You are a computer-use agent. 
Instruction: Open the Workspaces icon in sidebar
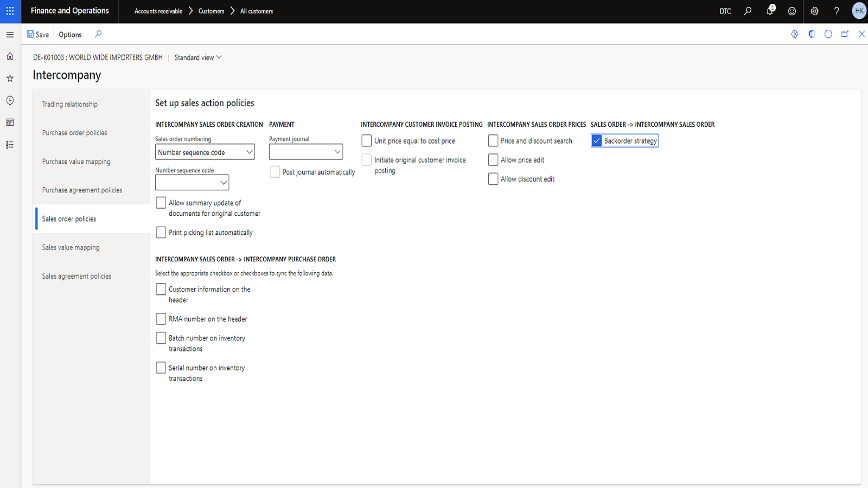coord(10,123)
